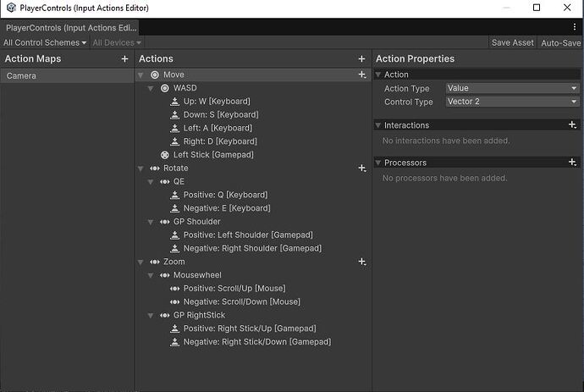584x392 pixels.
Task: Add a new interaction with plus icon
Action: coord(572,125)
